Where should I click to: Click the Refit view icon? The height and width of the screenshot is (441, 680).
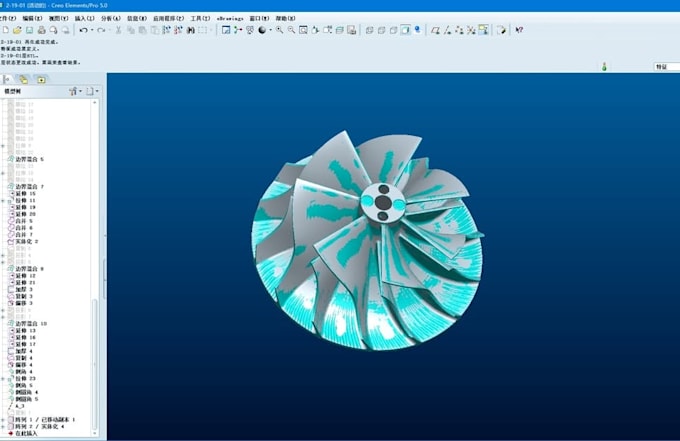pyautogui.click(x=303, y=30)
